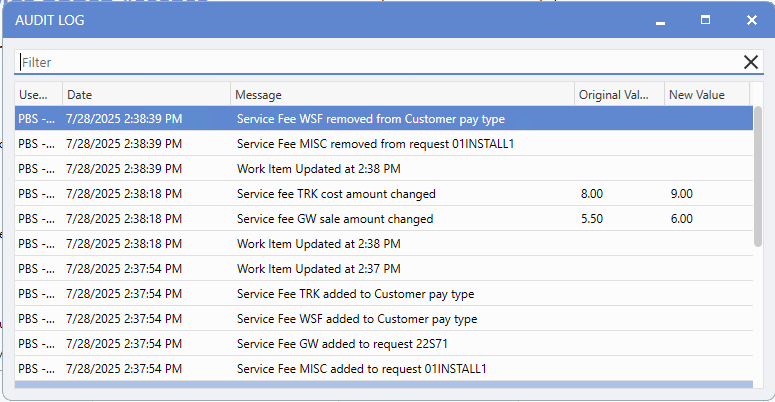This screenshot has width=775, height=402.
Task: Sort by the User column header
Action: (38, 94)
